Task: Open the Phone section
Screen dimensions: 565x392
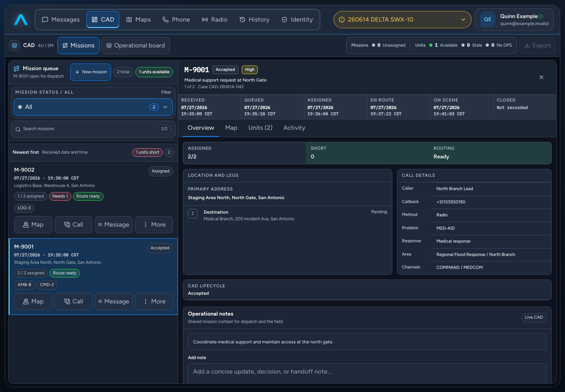Action: (176, 20)
